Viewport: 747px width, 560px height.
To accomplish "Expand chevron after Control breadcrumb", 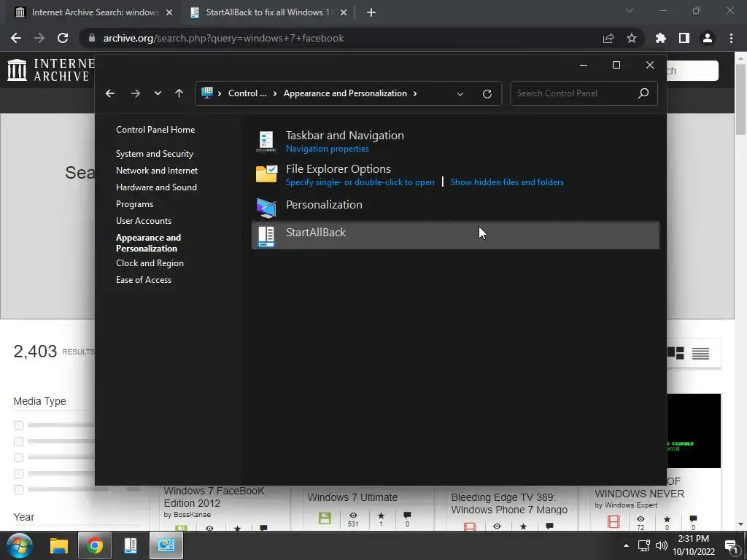I will tap(275, 93).
